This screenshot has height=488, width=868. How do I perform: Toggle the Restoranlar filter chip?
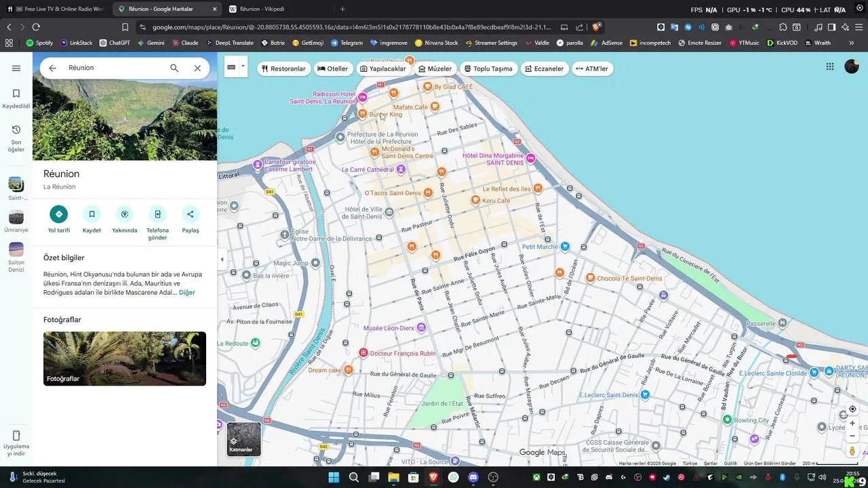click(283, 68)
